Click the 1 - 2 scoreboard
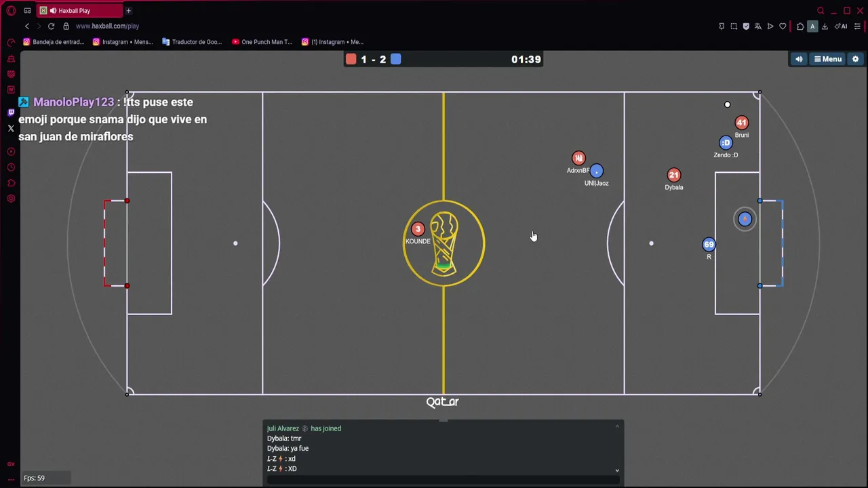Image resolution: width=868 pixels, height=488 pixels. 373,59
